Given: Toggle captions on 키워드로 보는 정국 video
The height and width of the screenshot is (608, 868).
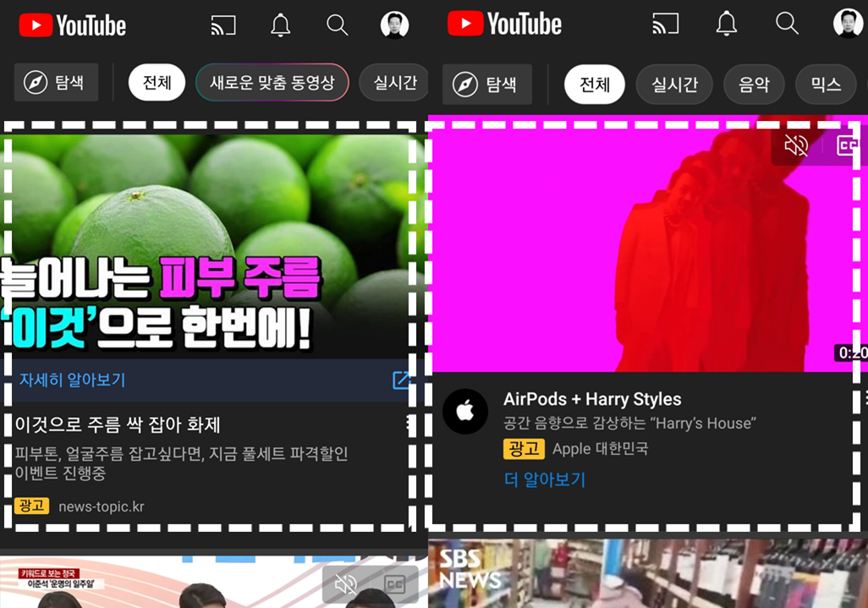Looking at the screenshot, I should [395, 585].
